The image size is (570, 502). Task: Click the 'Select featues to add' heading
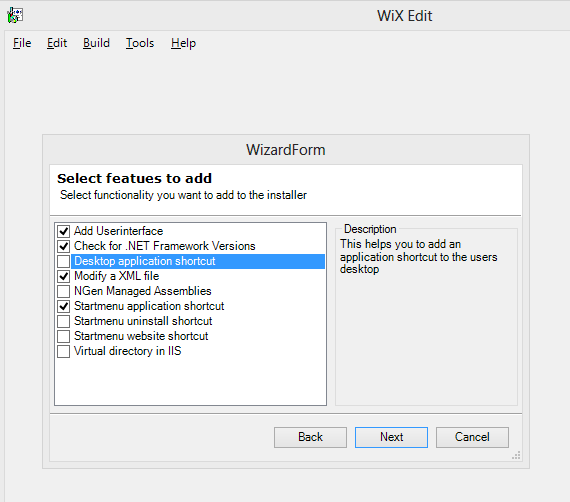pyautogui.click(x=135, y=178)
